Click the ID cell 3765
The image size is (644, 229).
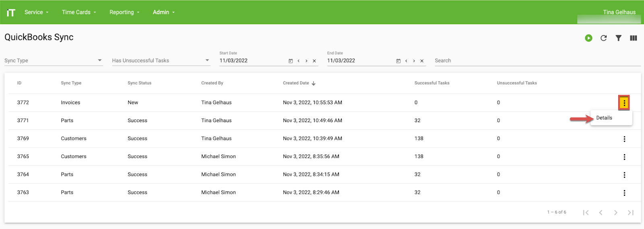click(x=23, y=156)
